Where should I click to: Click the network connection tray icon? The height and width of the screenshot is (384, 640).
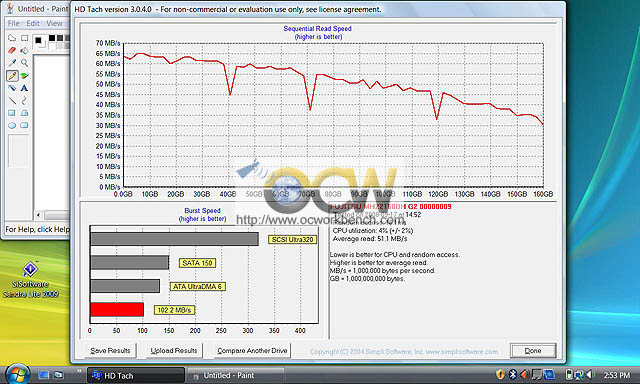(x=579, y=374)
